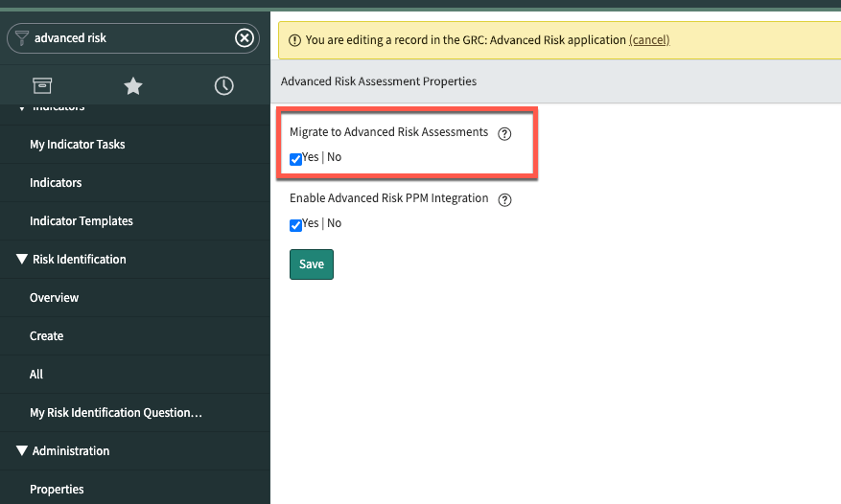The width and height of the screenshot is (841, 504).
Task: Click the Enable Advanced Risk PPM Integration label
Action: coord(389,198)
